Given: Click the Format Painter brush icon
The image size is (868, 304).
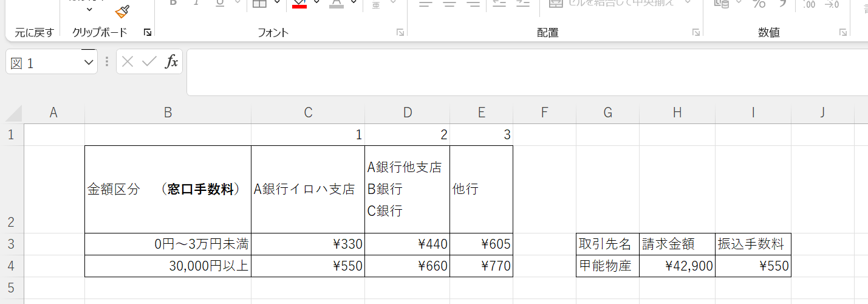Looking at the screenshot, I should coord(123,10).
